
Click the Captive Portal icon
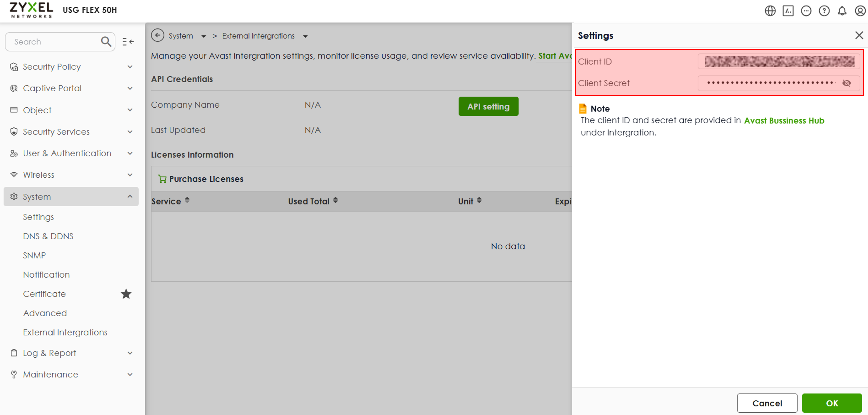coord(14,88)
